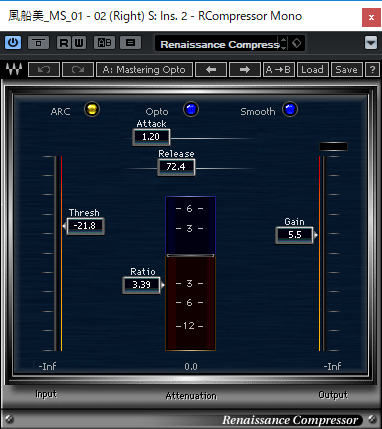Screen dimensions: 382x429
Task: Toggle the plugin power bypass button
Action: [x=13, y=43]
